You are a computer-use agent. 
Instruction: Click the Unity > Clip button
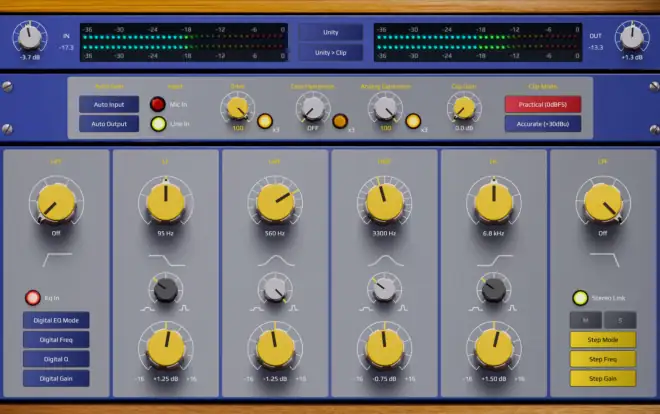330,53
